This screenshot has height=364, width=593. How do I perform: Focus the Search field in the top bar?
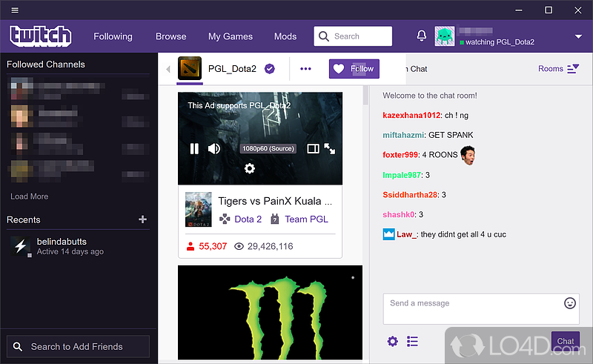(x=353, y=36)
